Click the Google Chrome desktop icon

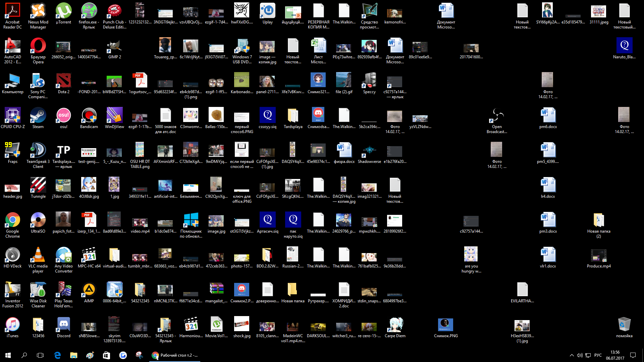12,221
